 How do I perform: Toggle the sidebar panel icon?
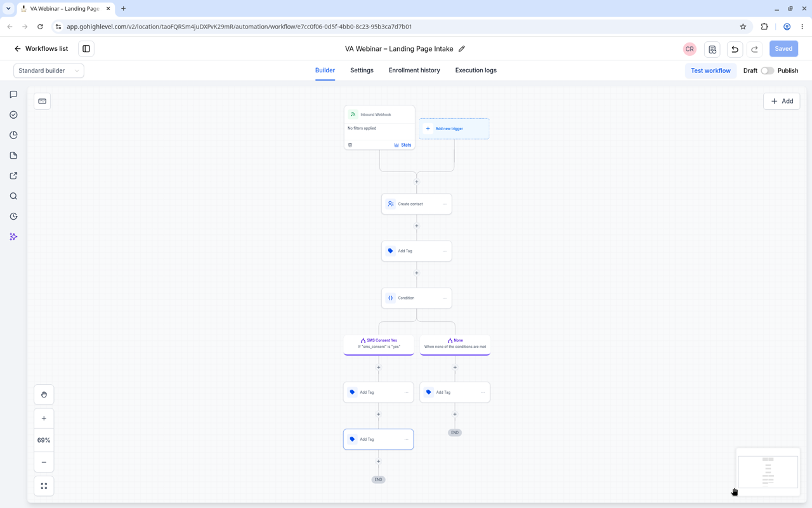pos(86,49)
